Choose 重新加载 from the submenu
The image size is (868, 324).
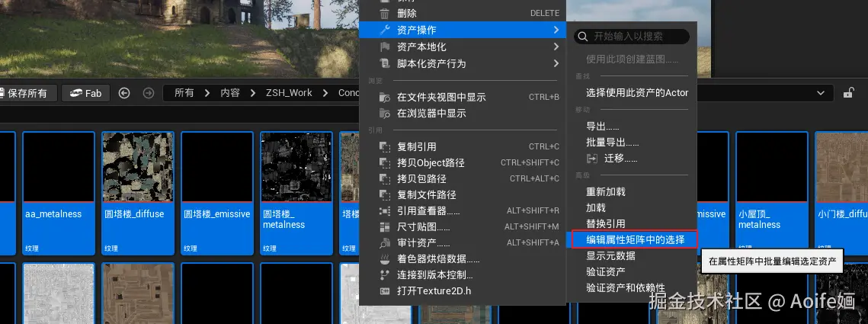point(606,191)
